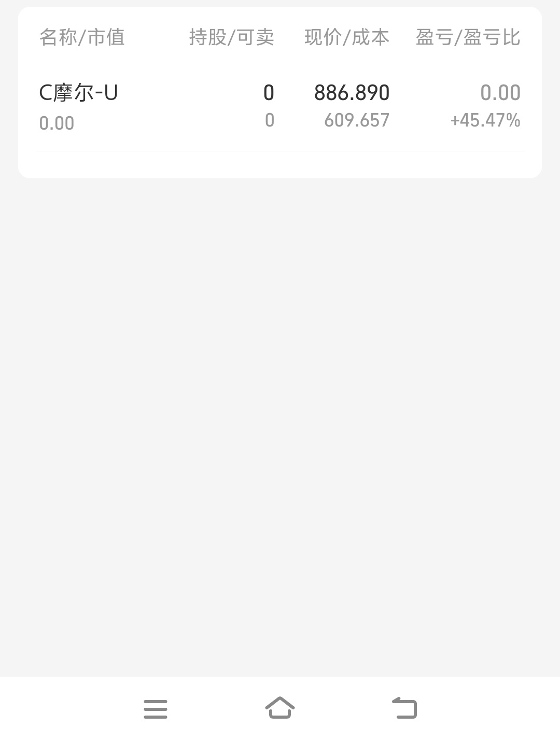560x742 pixels.
Task: Select the current price 886.890
Action: point(352,93)
